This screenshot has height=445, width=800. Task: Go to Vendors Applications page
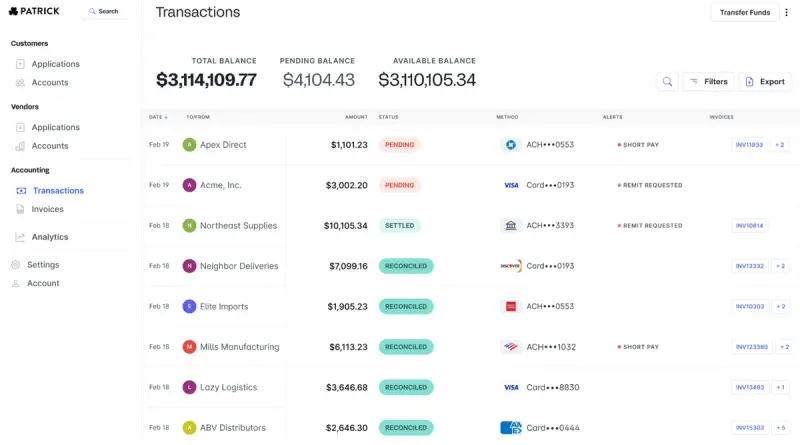(x=56, y=127)
